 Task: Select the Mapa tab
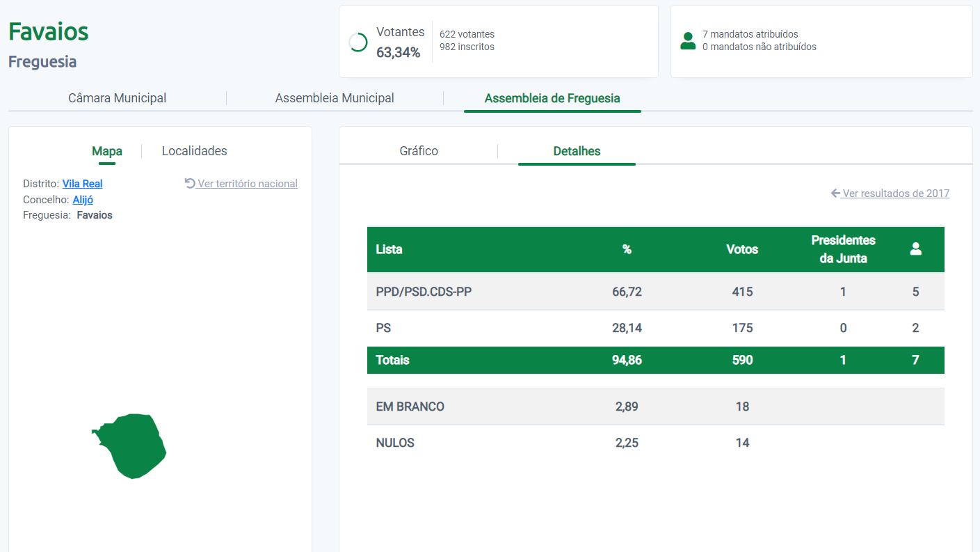[x=106, y=151]
